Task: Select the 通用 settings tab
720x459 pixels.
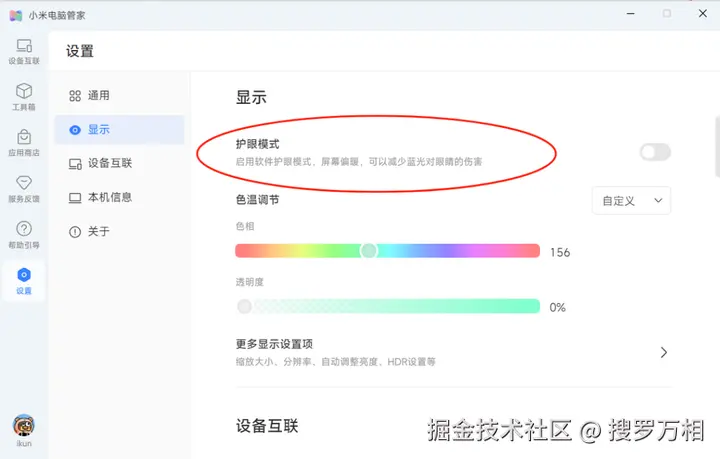Action: pyautogui.click(x=119, y=95)
